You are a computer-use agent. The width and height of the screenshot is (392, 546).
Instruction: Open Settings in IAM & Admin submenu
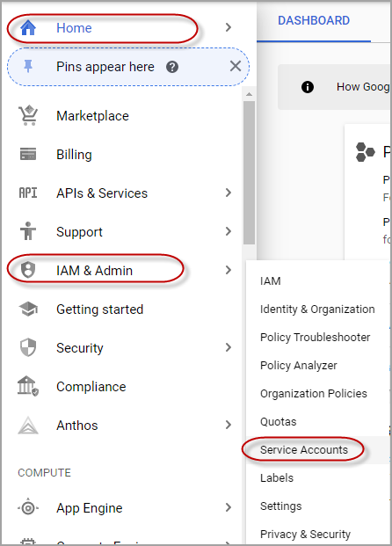pyautogui.click(x=280, y=506)
